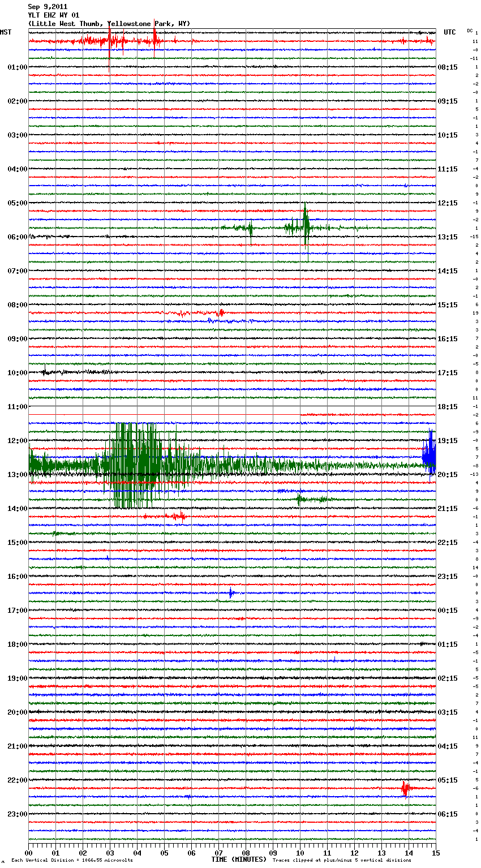Click the '05:00' MST hour label

(x=18, y=203)
